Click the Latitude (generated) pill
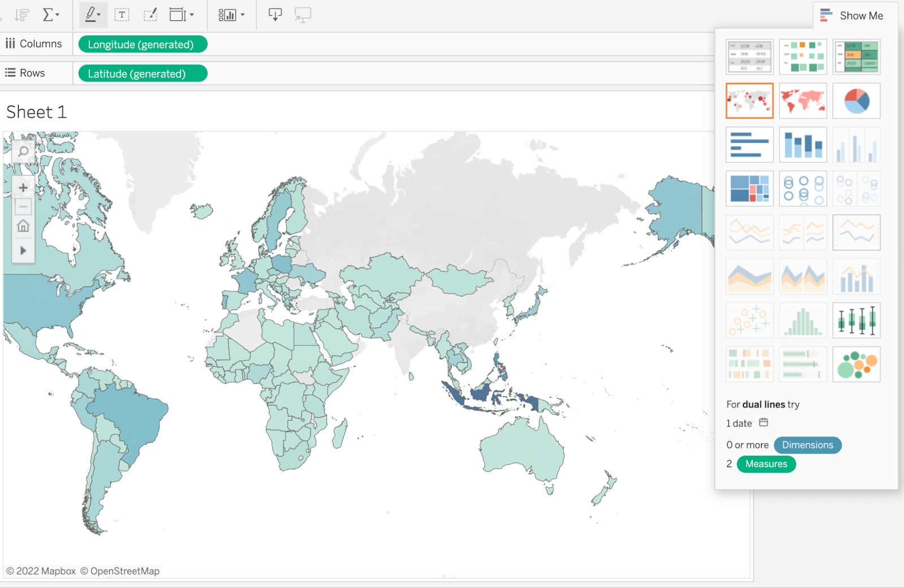 coord(142,73)
